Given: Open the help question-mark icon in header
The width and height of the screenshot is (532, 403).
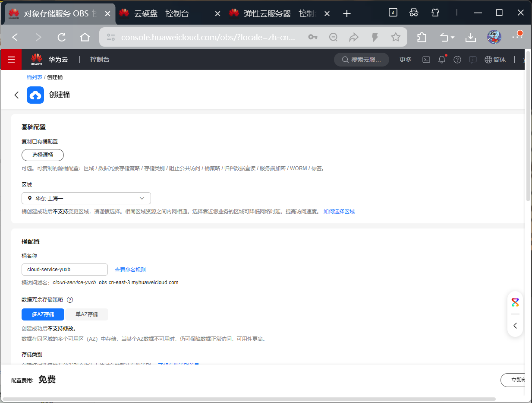Looking at the screenshot, I should [x=457, y=60].
